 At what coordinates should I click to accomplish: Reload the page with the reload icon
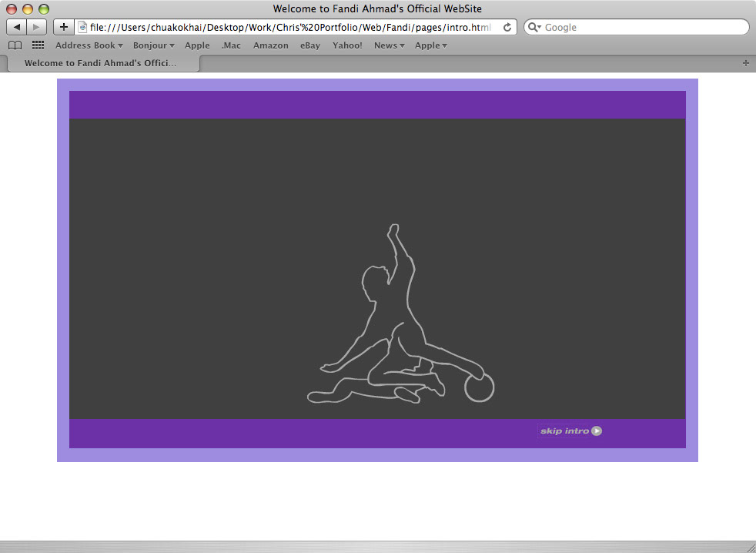coord(507,28)
